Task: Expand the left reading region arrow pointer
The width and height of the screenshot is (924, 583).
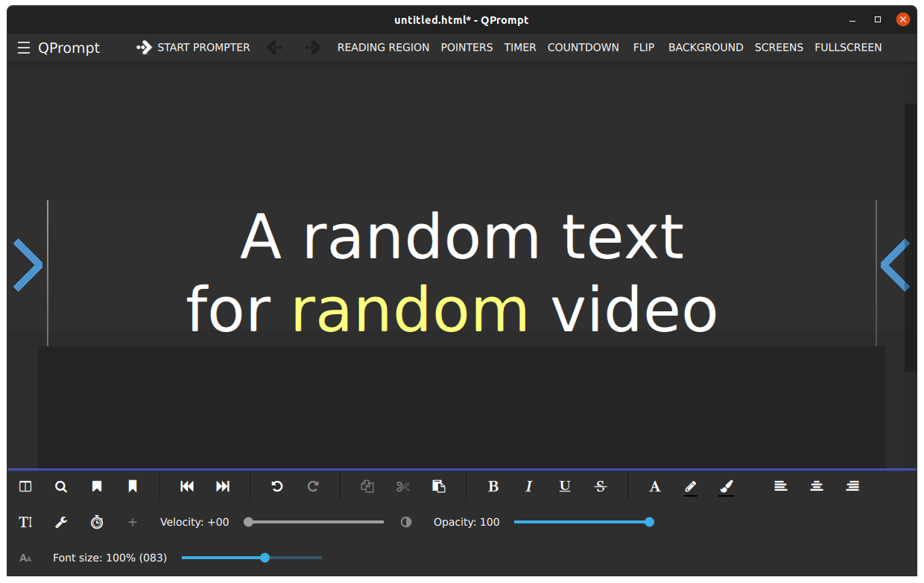Action: [x=28, y=264]
